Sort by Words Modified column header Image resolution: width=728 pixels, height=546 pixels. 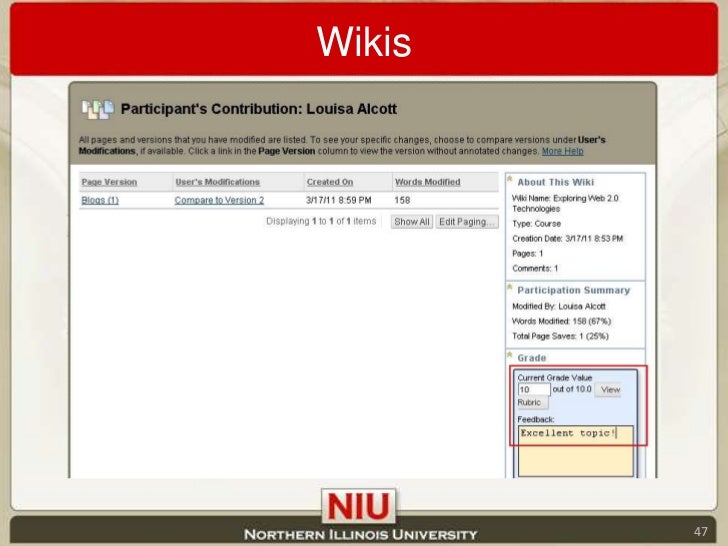point(427,182)
